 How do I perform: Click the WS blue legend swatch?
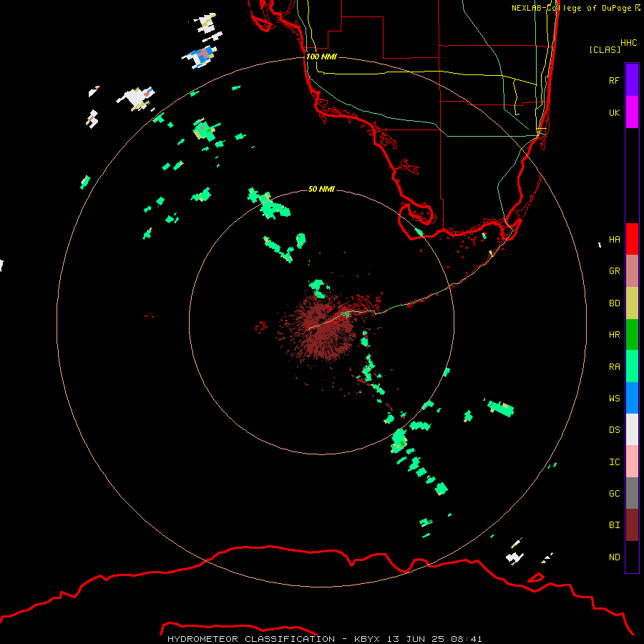click(632, 398)
